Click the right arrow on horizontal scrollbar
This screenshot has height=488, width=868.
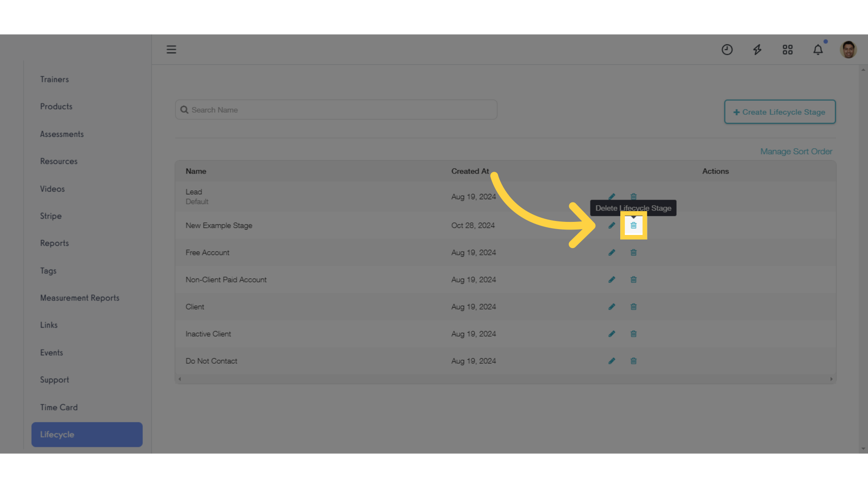(831, 379)
